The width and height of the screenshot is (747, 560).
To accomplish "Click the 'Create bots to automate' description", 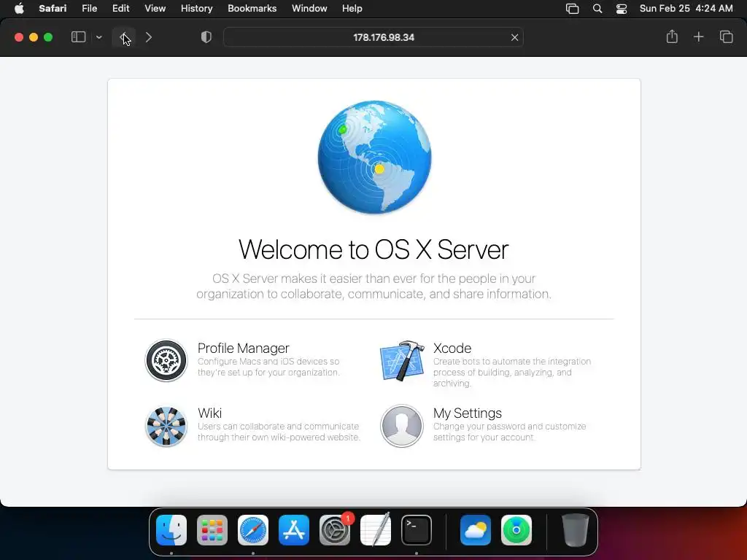I will (x=512, y=372).
